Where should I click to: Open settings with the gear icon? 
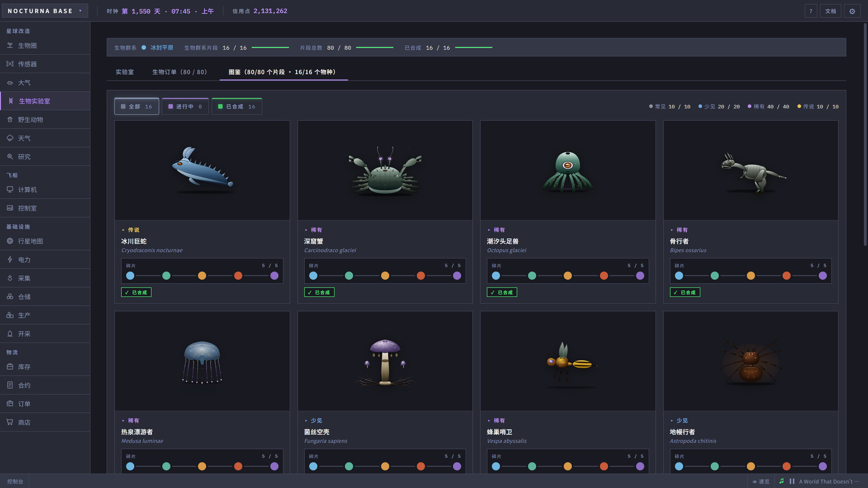852,11
